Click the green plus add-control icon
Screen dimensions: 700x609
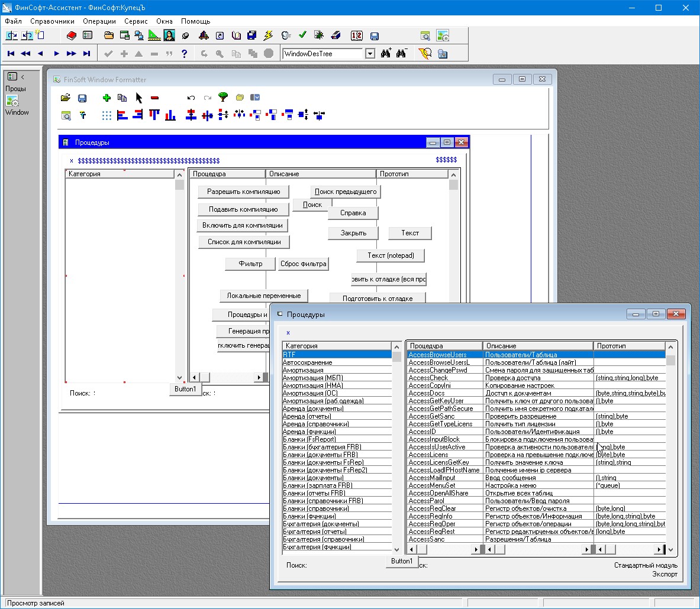(107, 98)
